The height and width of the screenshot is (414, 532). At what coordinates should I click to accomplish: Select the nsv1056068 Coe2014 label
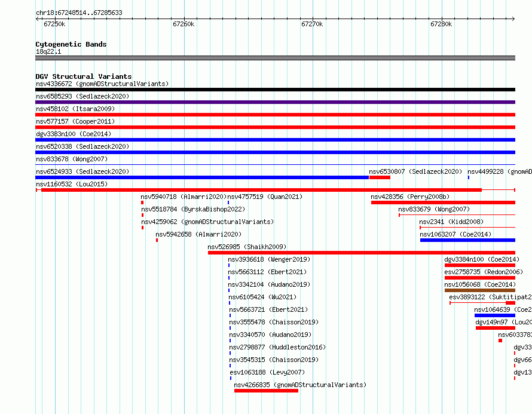(x=480, y=284)
